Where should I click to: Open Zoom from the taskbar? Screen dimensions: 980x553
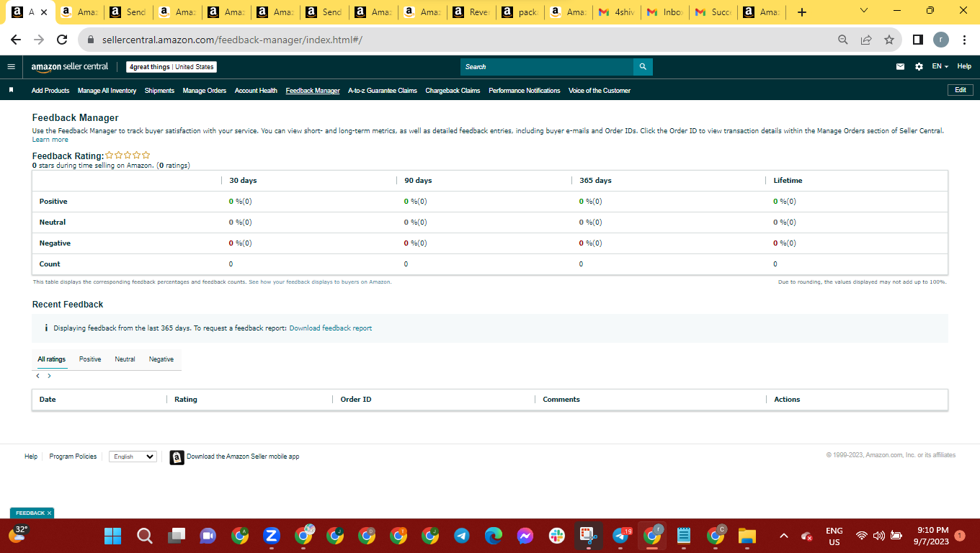tap(272, 536)
